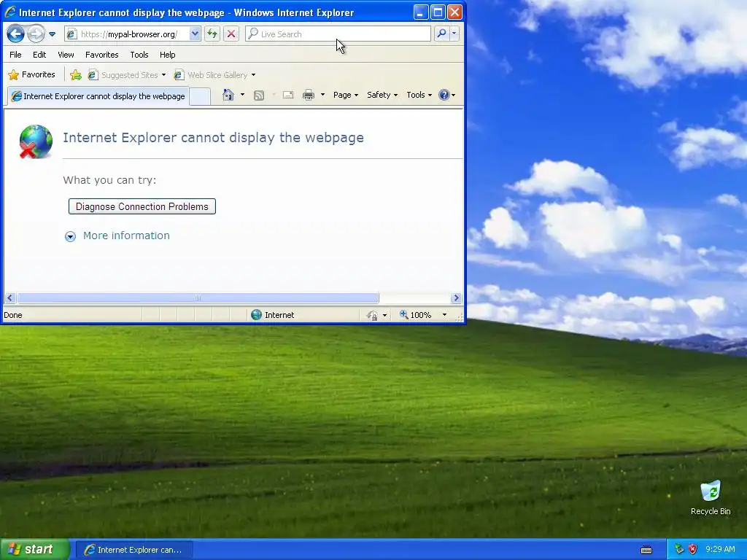The image size is (747, 560).
Task: Click the 9:29 AM clock
Action: [720, 550]
